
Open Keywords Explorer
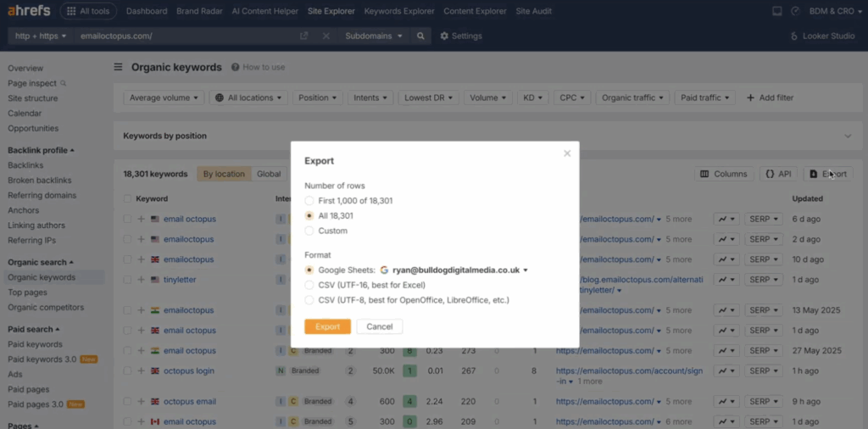pos(399,11)
